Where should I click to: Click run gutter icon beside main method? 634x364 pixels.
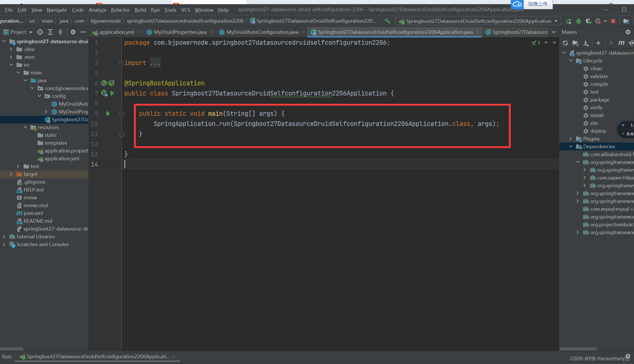click(x=108, y=113)
